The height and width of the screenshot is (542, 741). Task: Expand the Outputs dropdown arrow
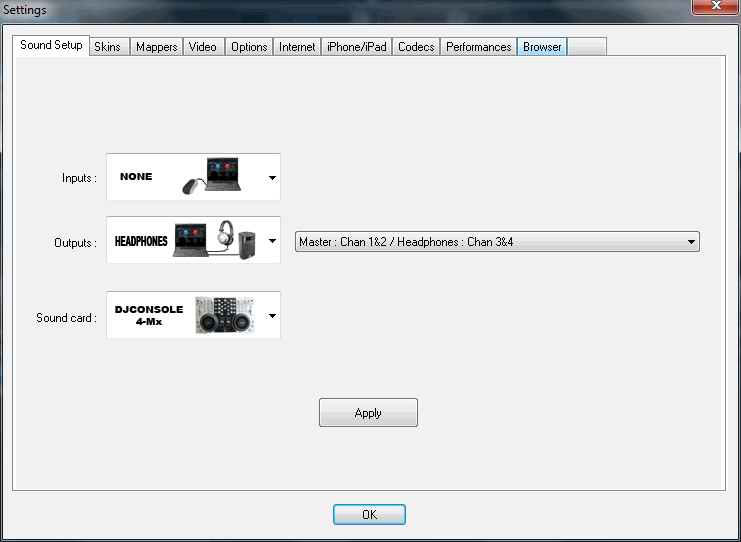272,241
